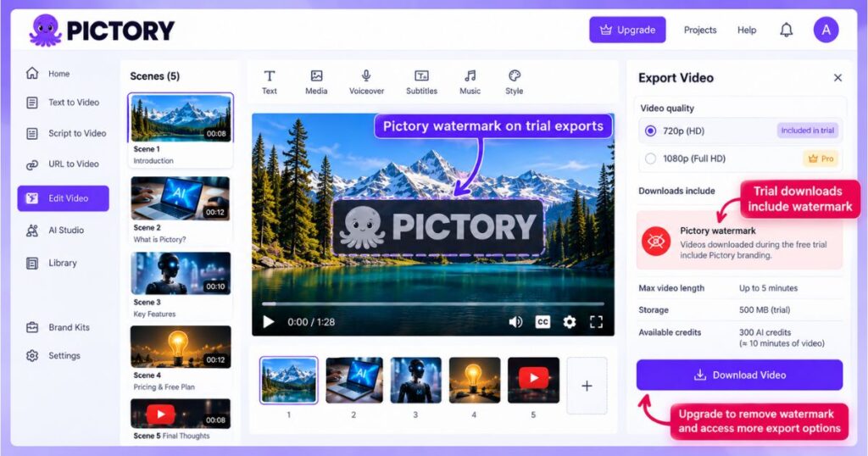Select 1080p (Full HD) quality
The width and height of the screenshot is (868, 456).
[x=741, y=158]
